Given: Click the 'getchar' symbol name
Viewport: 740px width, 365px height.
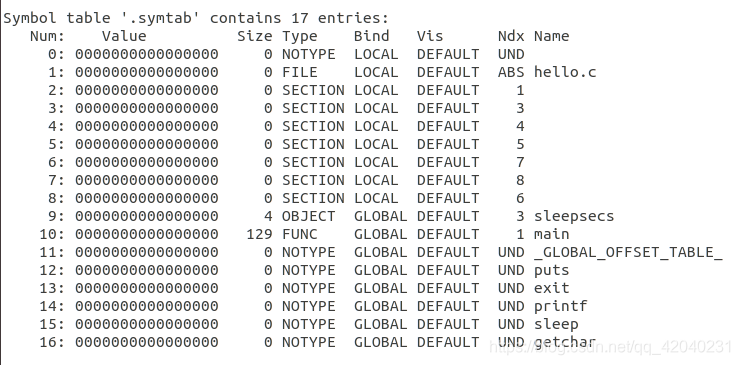Looking at the screenshot, I should (565, 342).
